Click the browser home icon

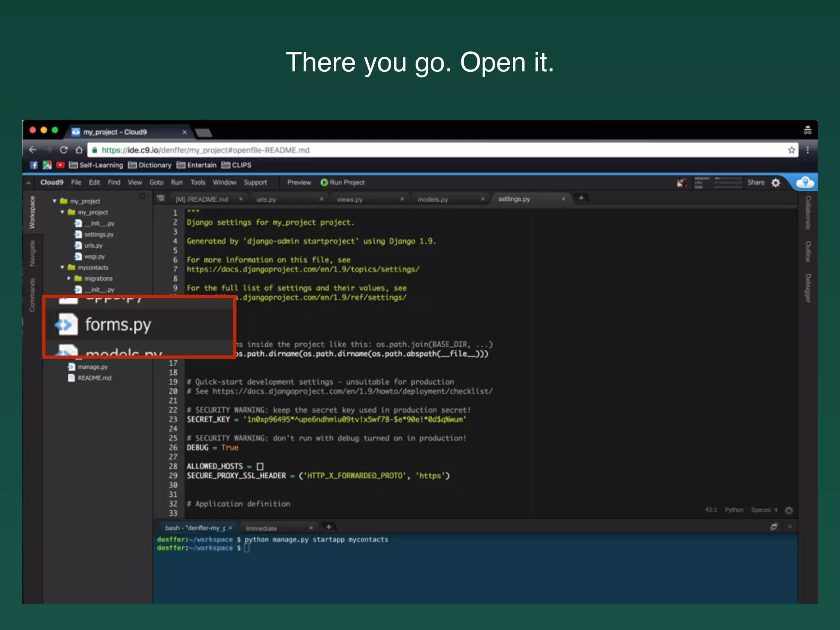(79, 150)
